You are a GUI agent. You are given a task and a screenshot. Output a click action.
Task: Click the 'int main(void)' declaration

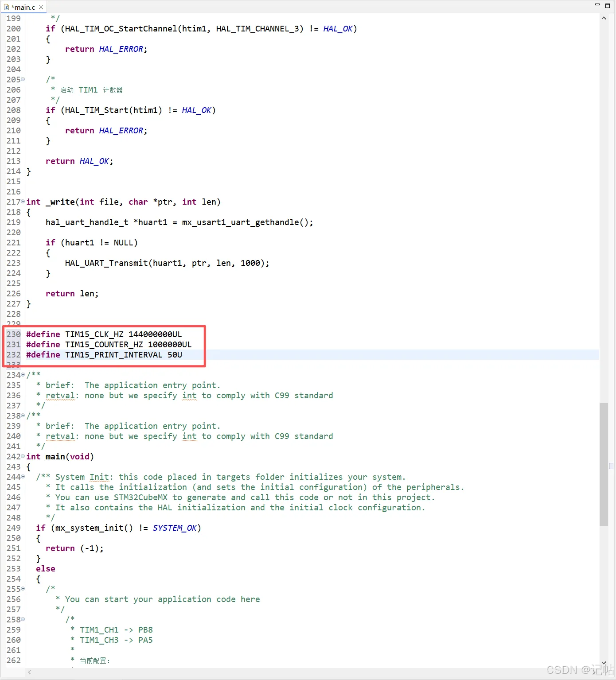[60, 456]
